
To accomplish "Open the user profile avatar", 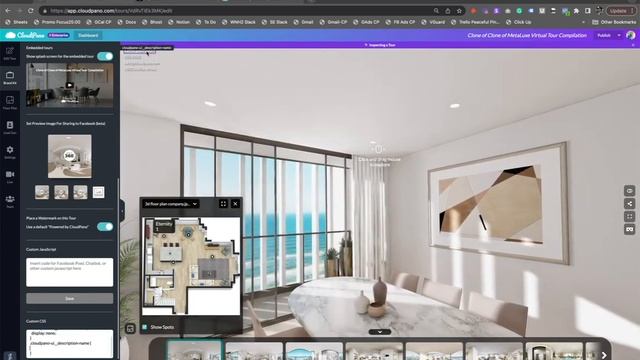I will click(631, 36).
